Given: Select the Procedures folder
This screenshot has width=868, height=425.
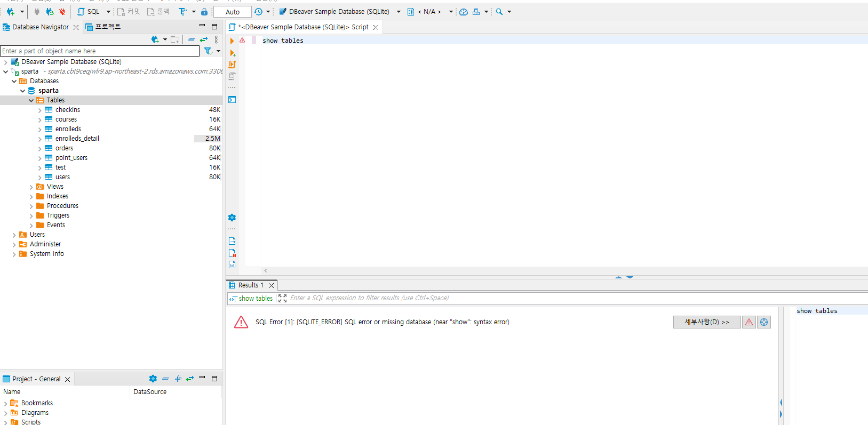Looking at the screenshot, I should point(62,206).
